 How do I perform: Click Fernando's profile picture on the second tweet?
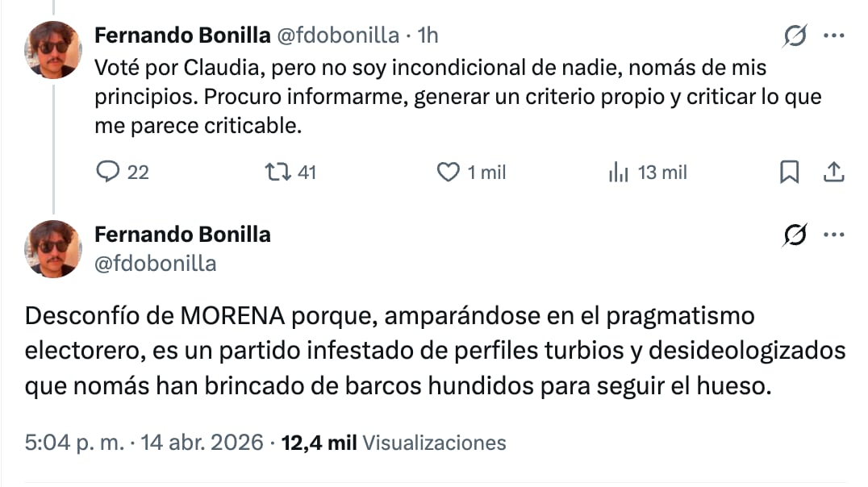(53, 249)
